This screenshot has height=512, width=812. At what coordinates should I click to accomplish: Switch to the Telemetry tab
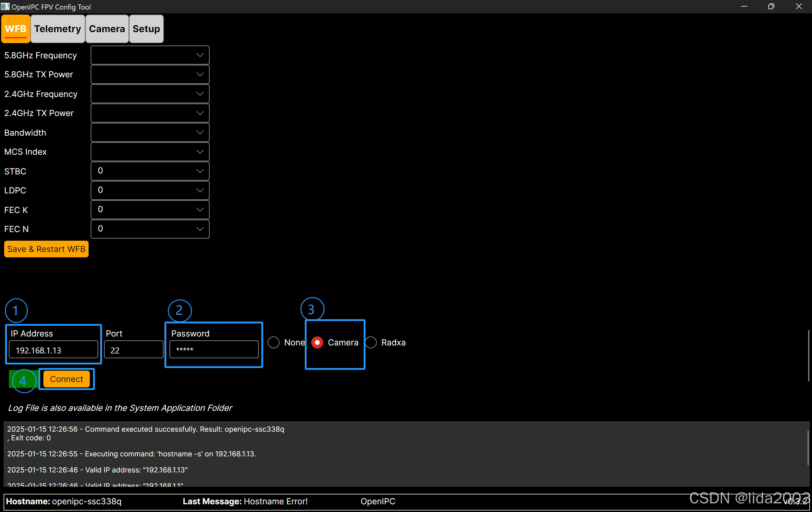58,29
